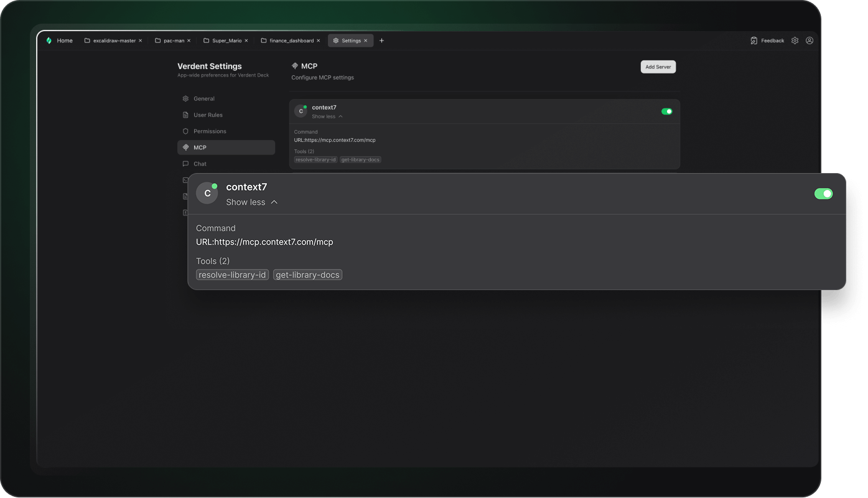Click the Verdent leaf logo icon
The image size is (868, 498).
click(x=49, y=40)
